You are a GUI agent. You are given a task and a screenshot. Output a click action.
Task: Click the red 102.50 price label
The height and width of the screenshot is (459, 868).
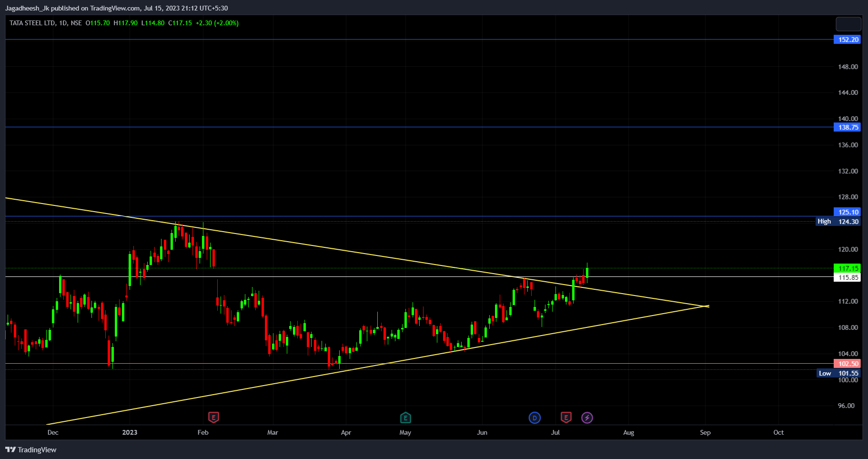[848, 364]
